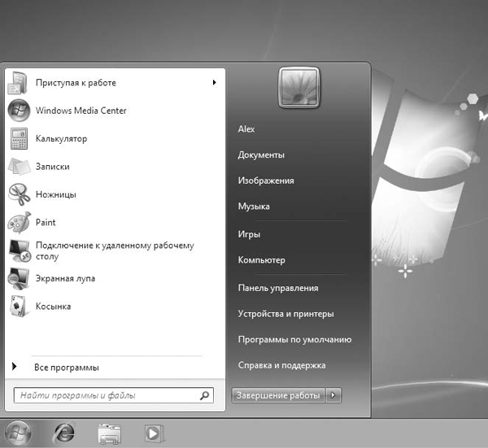Open Программы по умолчанию
This screenshot has height=448, width=488.
click(294, 339)
